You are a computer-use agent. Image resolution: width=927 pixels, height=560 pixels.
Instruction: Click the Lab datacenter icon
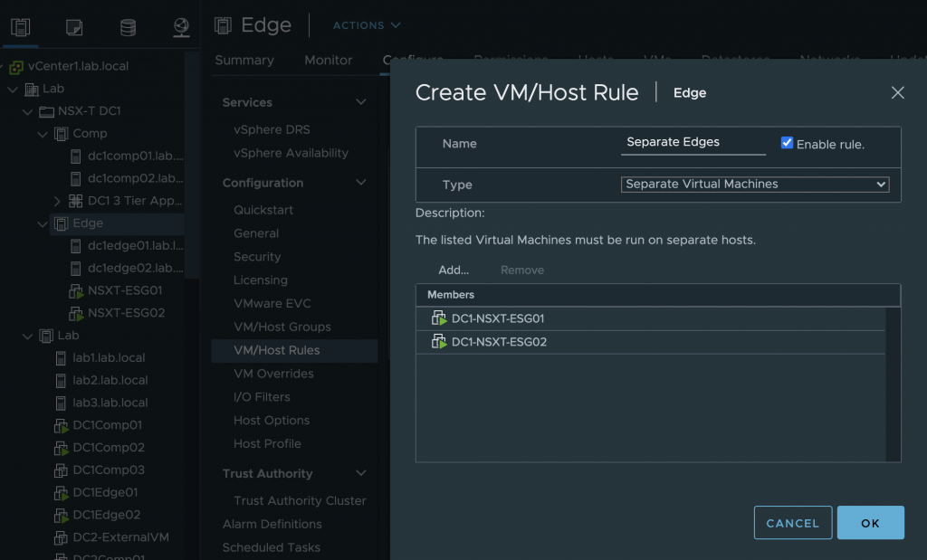[32, 90]
